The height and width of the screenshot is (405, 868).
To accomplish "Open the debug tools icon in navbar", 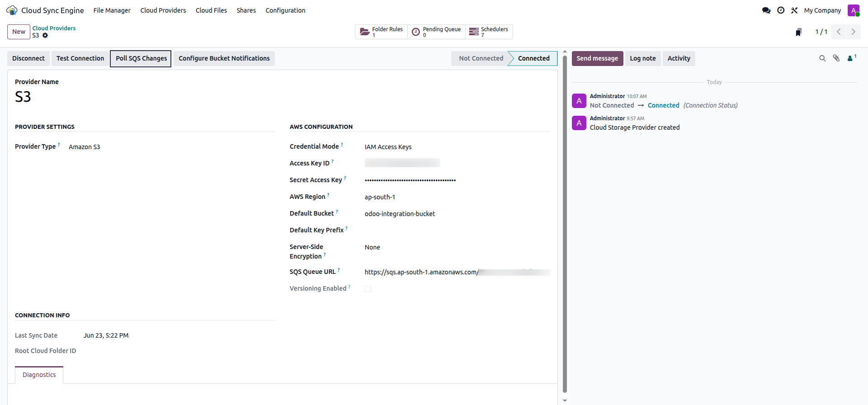I will pos(794,10).
